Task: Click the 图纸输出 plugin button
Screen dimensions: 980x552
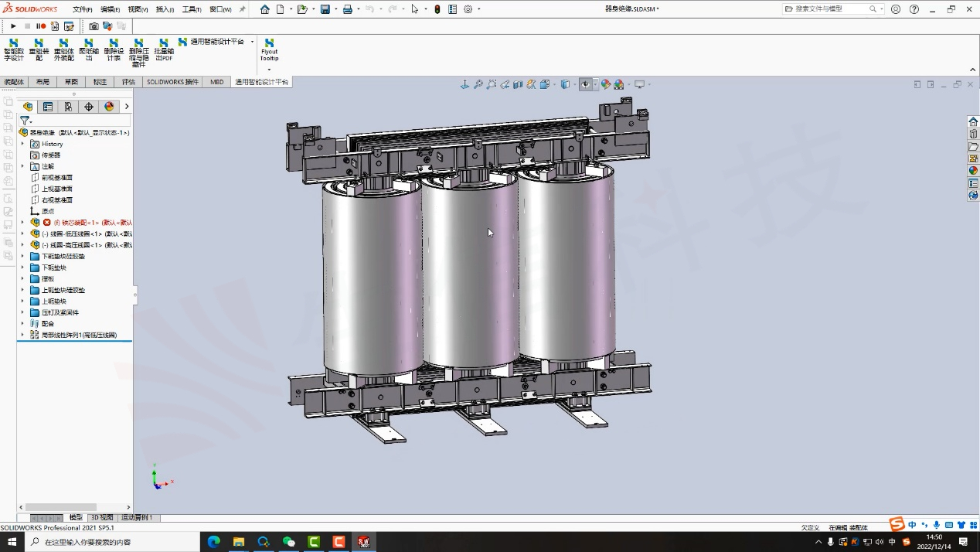Action: [89, 49]
